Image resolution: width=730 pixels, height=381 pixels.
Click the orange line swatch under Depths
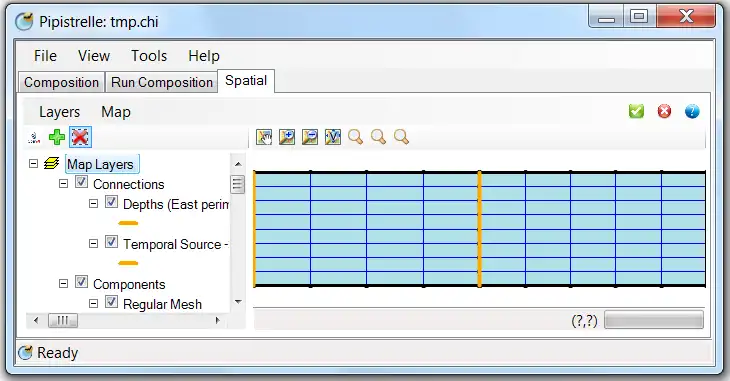128,223
